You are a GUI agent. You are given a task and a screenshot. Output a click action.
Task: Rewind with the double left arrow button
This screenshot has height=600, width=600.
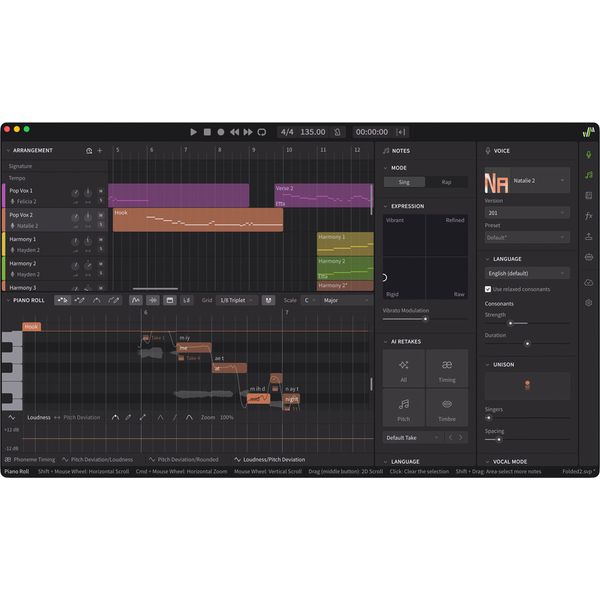(234, 132)
